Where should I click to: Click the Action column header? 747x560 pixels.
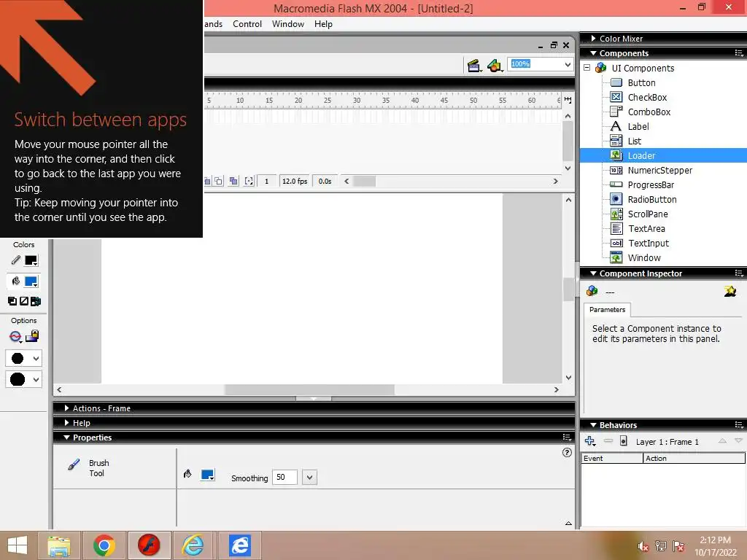pos(694,458)
